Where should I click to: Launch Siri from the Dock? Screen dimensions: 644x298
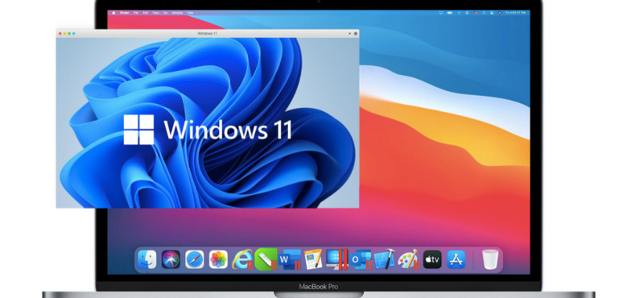171,259
